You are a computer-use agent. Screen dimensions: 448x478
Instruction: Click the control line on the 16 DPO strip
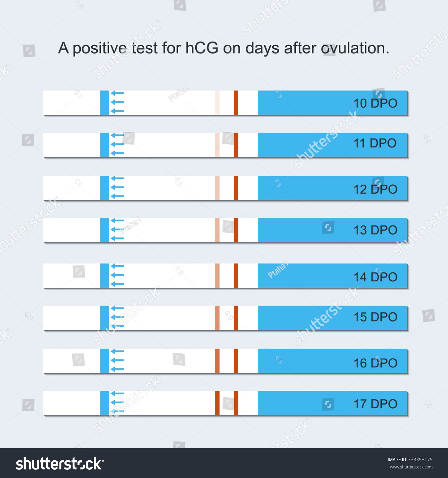click(x=236, y=361)
